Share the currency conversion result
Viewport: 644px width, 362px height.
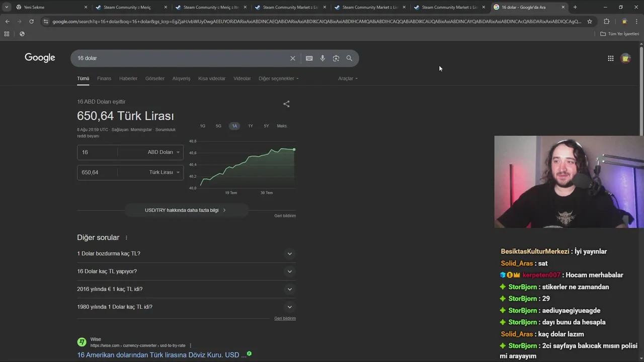click(286, 104)
